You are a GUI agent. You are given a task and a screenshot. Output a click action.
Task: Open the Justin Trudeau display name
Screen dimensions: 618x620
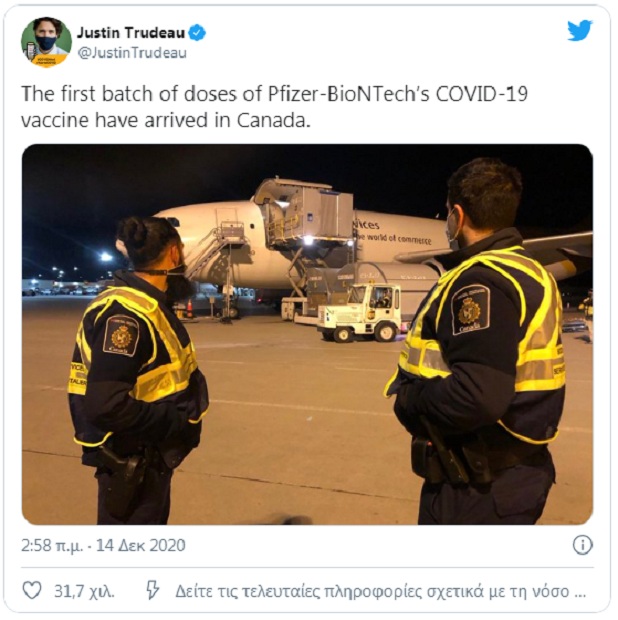click(131, 32)
